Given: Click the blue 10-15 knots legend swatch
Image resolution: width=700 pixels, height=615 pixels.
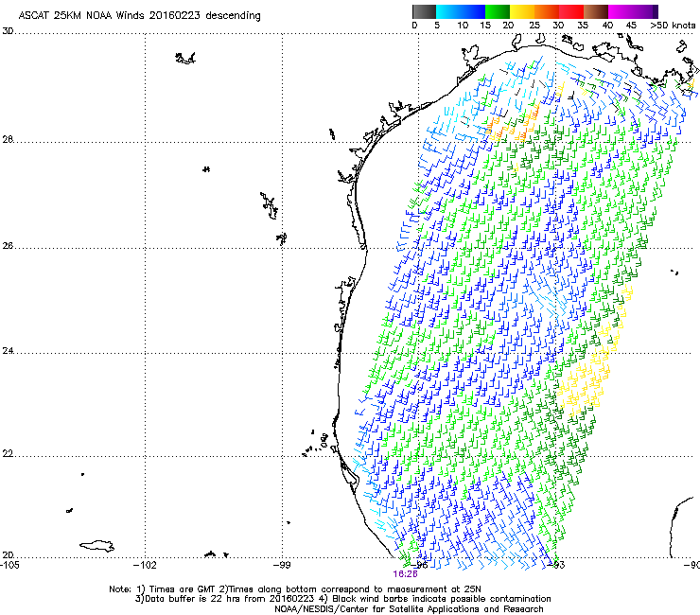Looking at the screenshot, I should click(473, 11).
